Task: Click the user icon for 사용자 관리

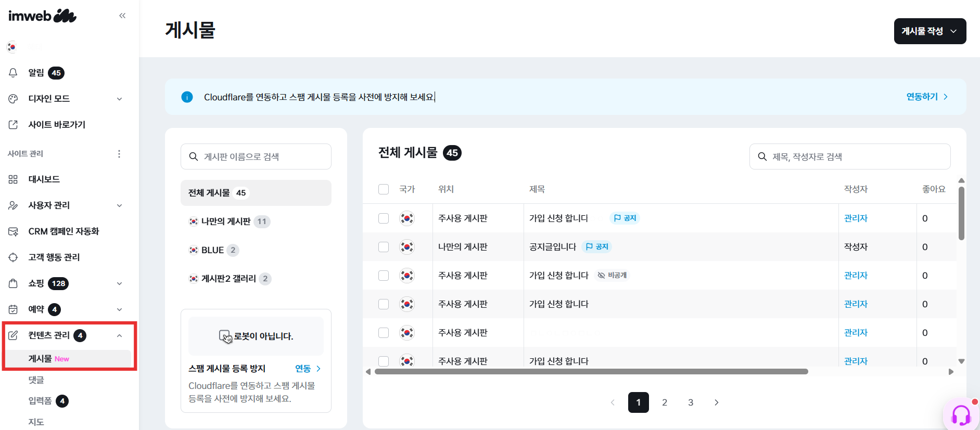Action: click(13, 205)
